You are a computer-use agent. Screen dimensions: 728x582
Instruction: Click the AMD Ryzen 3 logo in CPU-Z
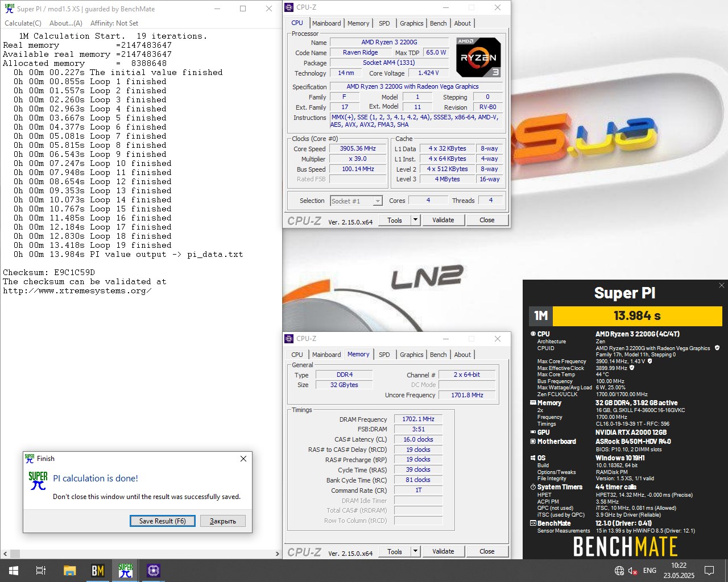coord(479,57)
